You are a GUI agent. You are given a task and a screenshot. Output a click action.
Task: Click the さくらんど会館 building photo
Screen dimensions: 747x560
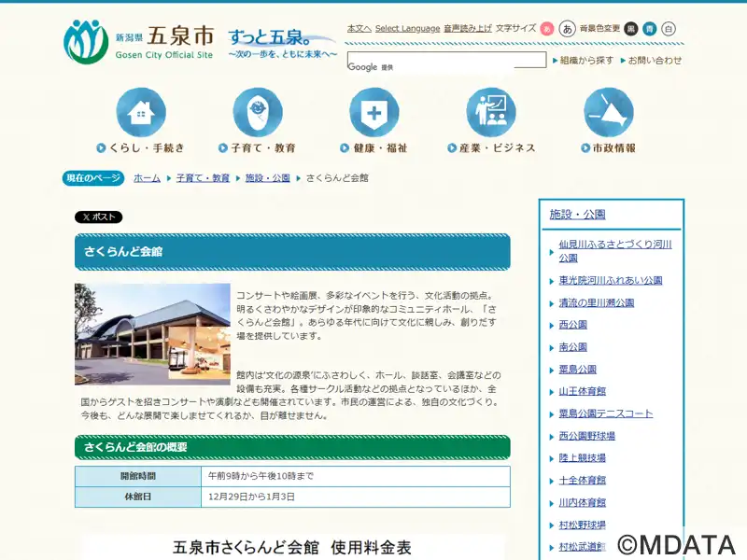tap(152, 334)
